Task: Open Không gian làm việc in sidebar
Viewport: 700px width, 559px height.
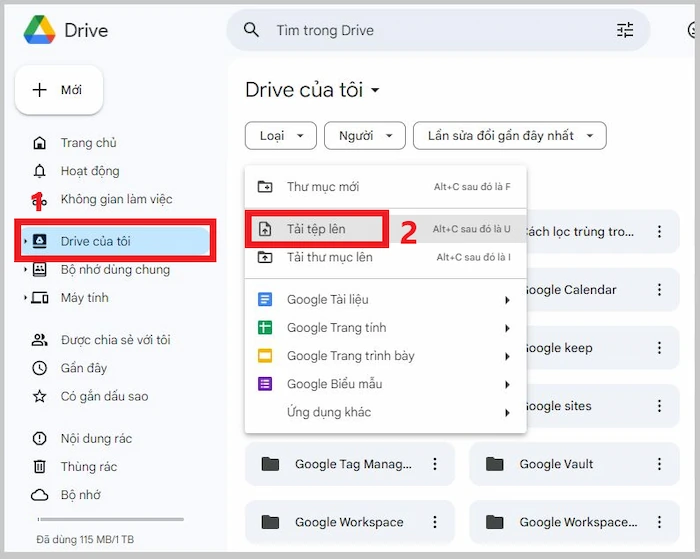Action: pos(116,199)
